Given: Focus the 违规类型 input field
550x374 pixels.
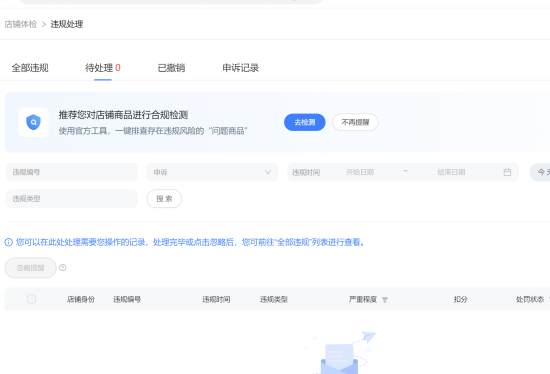Looking at the screenshot, I should tap(72, 199).
